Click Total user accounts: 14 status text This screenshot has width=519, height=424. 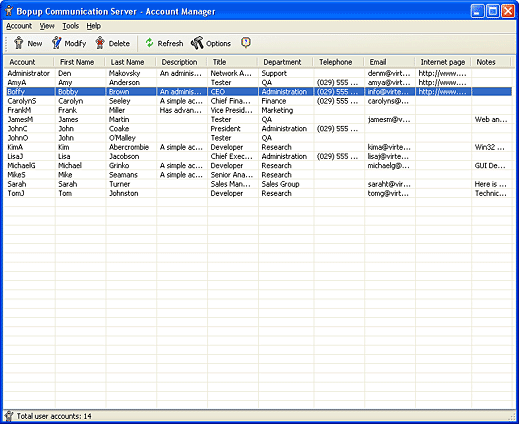point(54,416)
